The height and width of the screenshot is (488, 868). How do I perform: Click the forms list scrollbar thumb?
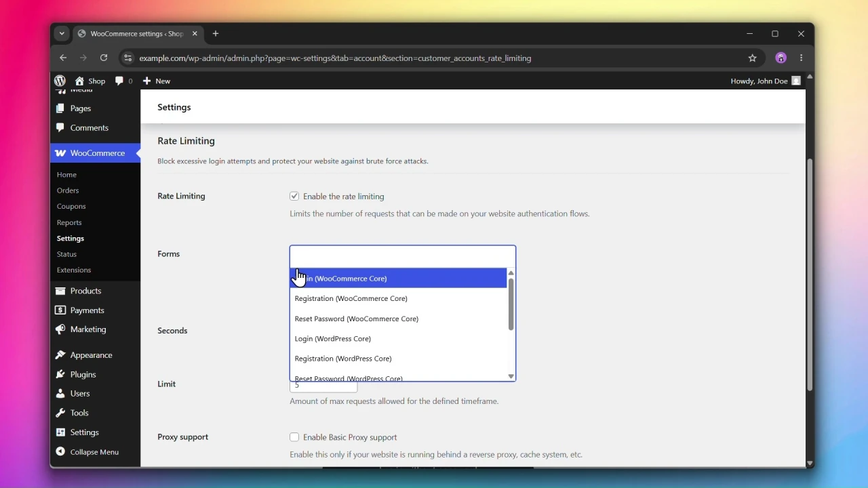click(511, 305)
